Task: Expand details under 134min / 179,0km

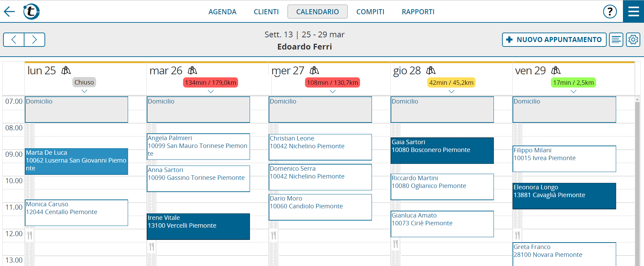Action: tap(211, 91)
